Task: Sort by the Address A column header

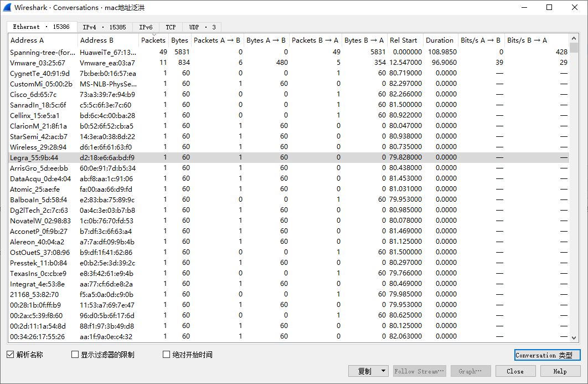Action: point(43,40)
